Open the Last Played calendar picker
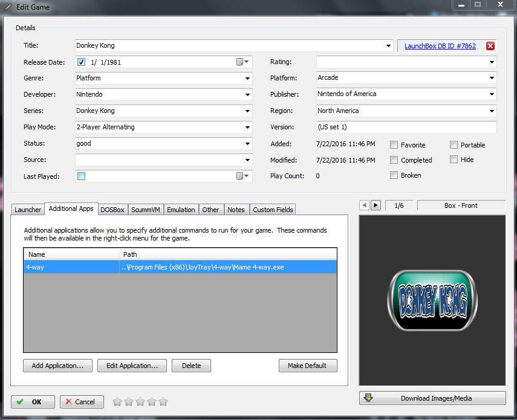Image resolution: width=517 pixels, height=420 pixels. coord(242,176)
